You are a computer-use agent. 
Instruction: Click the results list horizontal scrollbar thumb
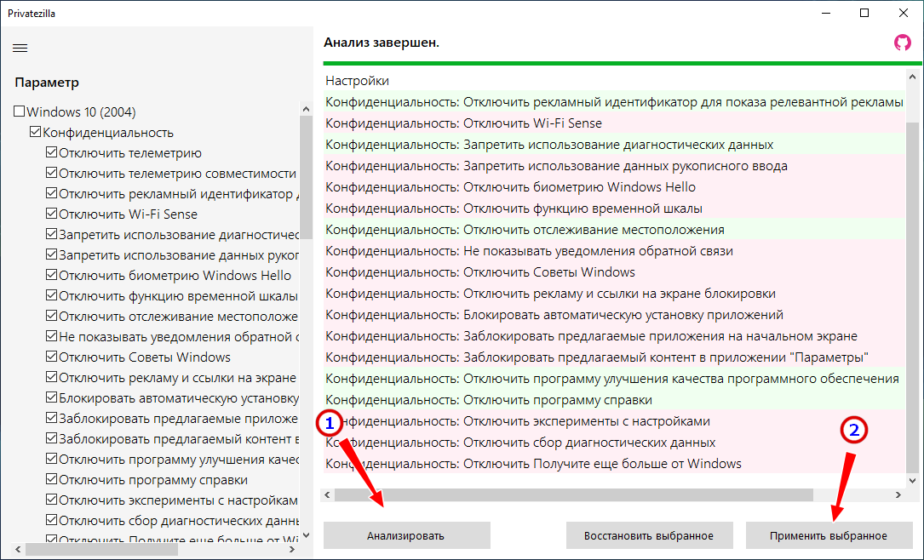[573, 494]
